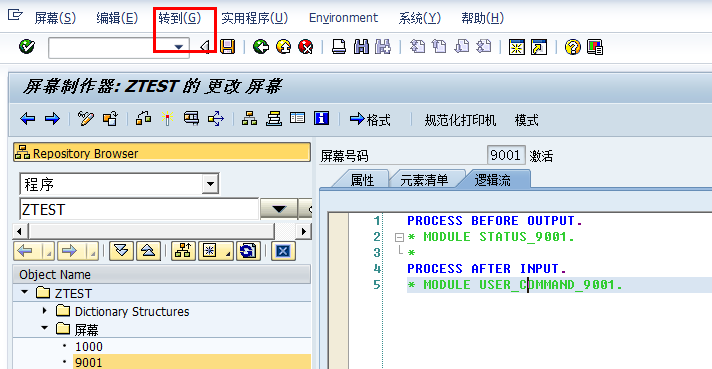Image resolution: width=712 pixels, height=369 pixels.
Task: Click the green Enter checkmark icon
Action: [27, 46]
